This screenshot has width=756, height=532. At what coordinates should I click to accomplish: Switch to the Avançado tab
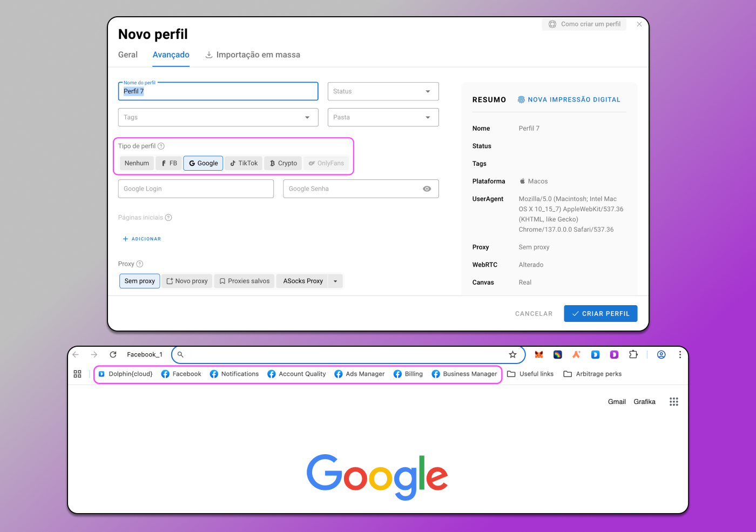point(171,55)
